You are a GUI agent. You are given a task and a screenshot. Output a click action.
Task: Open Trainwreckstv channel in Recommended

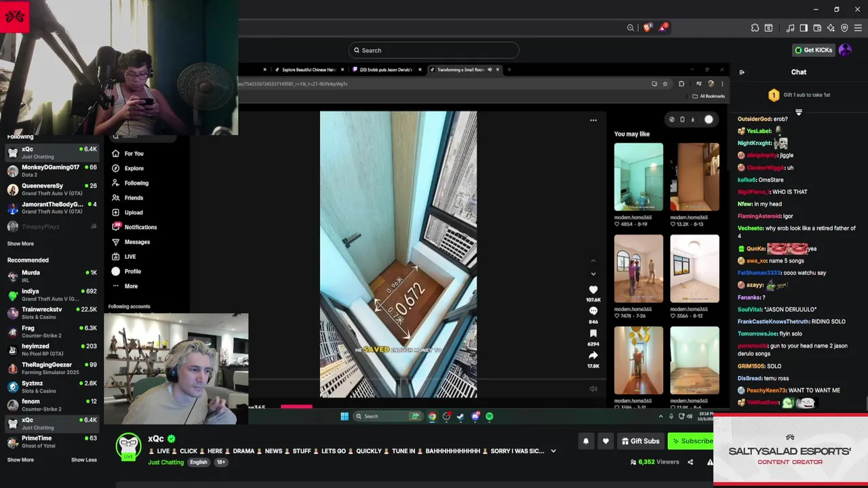point(52,312)
